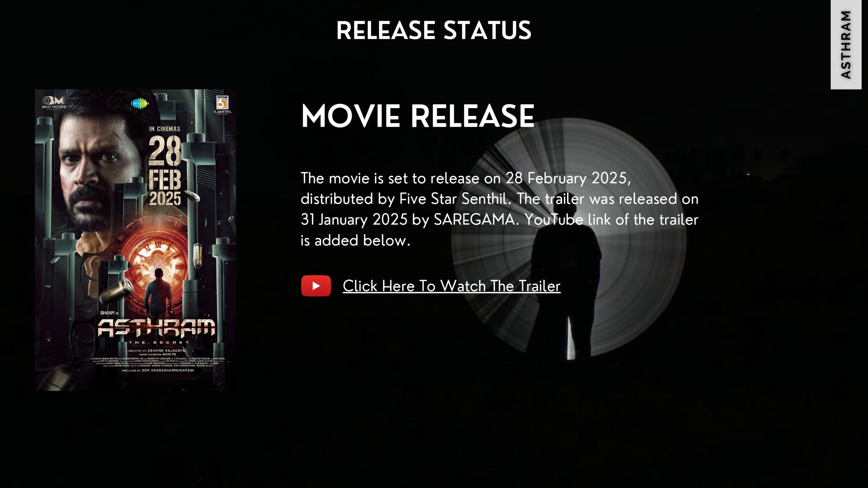Click the 28 FEB 2025 date on the poster
Image resolution: width=868 pixels, height=488 pixels.
point(165,171)
